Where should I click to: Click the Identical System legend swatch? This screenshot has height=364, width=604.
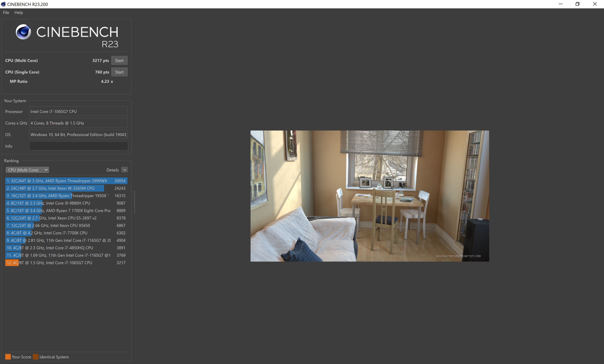[x=36, y=357]
